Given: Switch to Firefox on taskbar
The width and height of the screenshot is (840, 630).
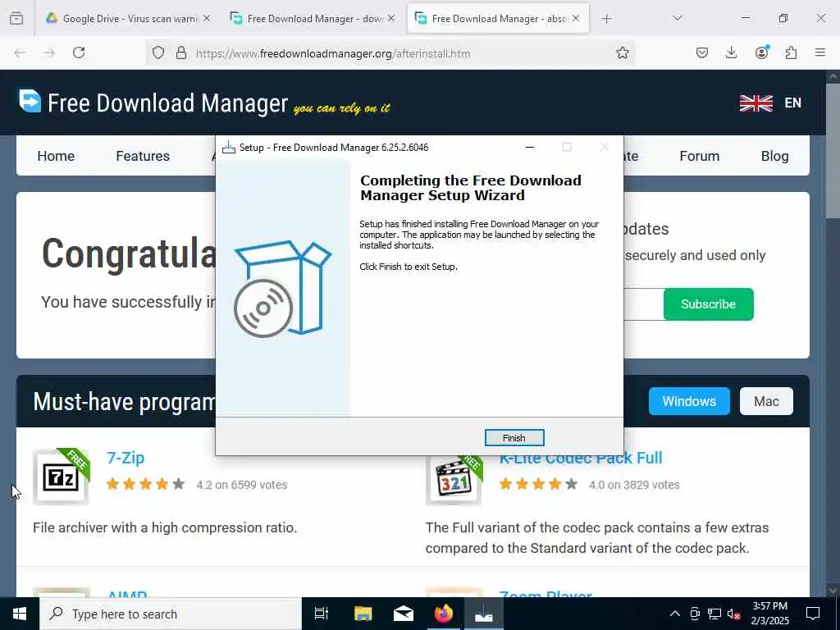Looking at the screenshot, I should point(444,614).
